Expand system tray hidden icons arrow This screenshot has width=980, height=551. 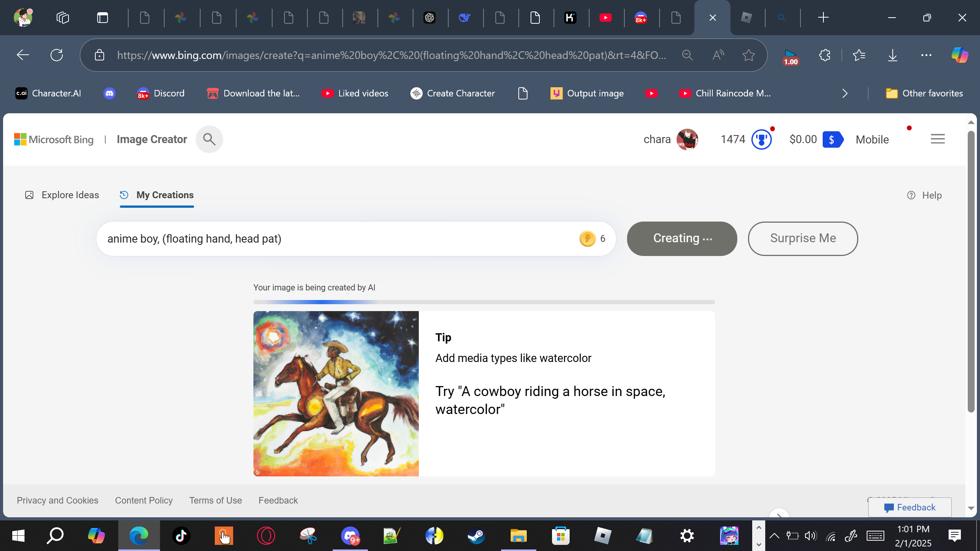click(x=774, y=536)
